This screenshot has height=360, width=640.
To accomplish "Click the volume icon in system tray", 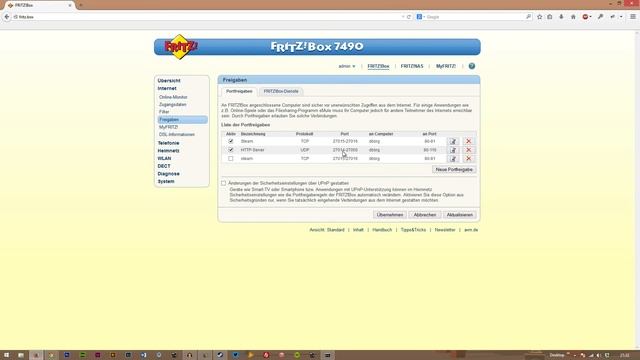I will coord(599,356).
